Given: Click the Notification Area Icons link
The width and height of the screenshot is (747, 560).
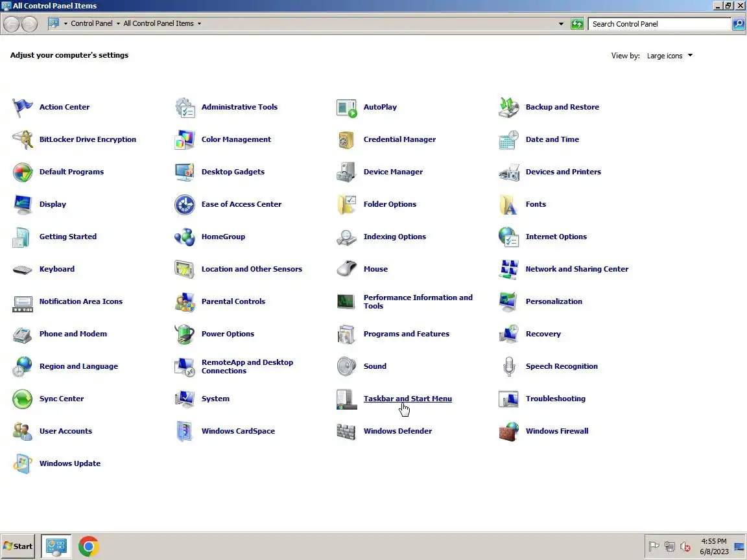Looking at the screenshot, I should click(81, 301).
